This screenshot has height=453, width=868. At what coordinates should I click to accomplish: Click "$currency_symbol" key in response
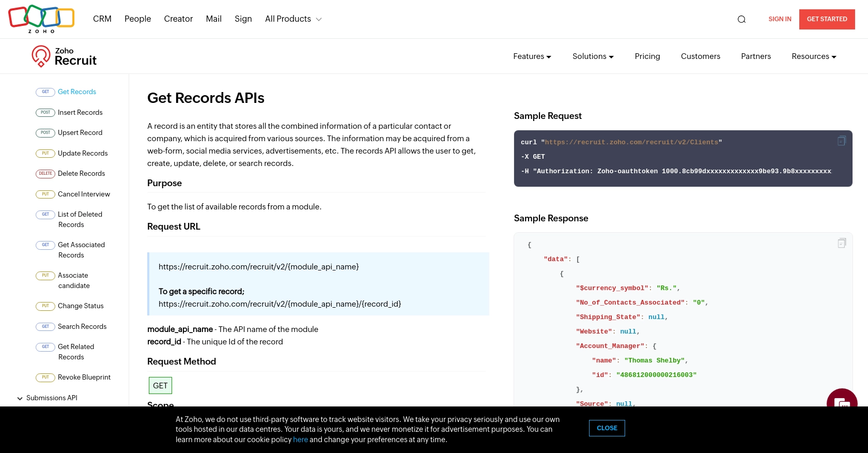click(612, 288)
